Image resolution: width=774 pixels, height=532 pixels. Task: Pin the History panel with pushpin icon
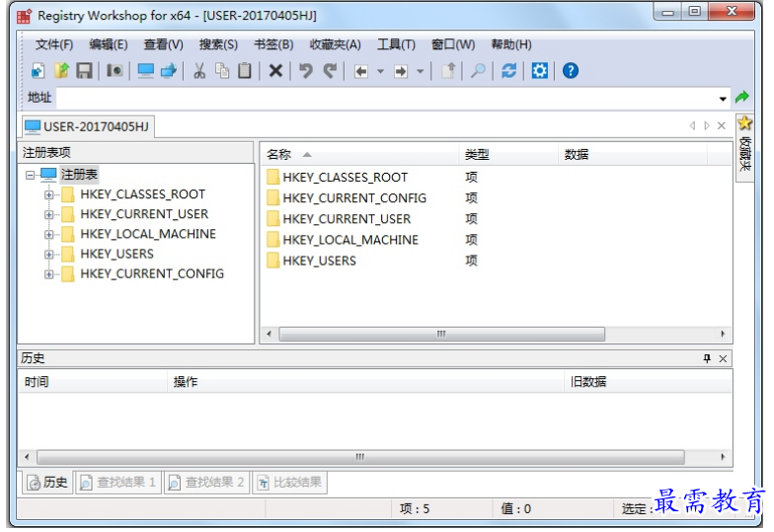(x=707, y=359)
